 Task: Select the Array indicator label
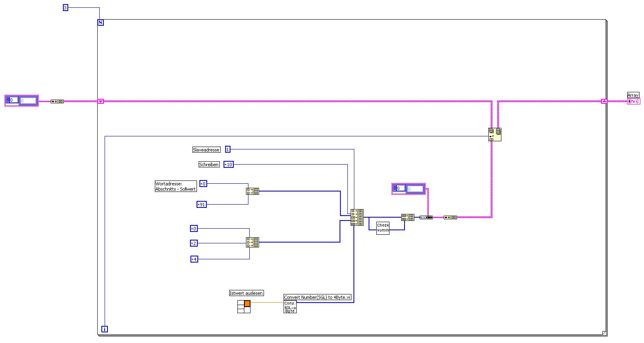633,95
